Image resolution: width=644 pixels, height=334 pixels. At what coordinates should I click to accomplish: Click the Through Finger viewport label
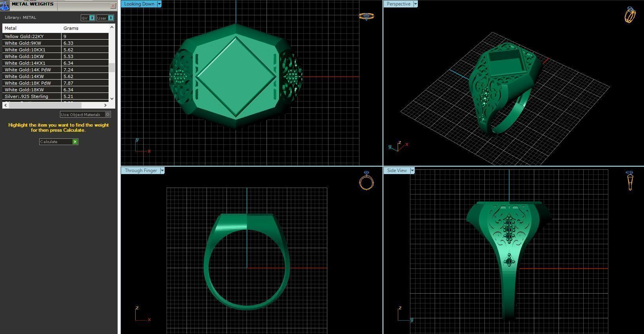pos(141,171)
